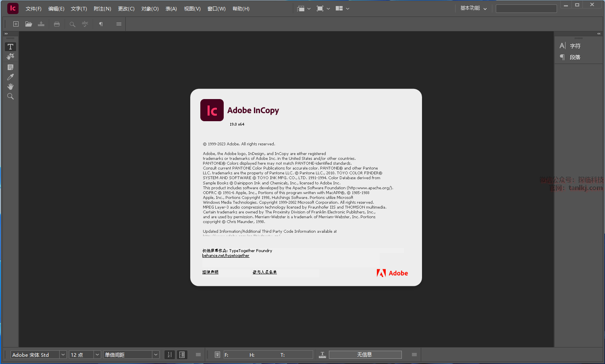Open the 窗口(W) menu
This screenshot has height=364, width=605.
coord(216,9)
